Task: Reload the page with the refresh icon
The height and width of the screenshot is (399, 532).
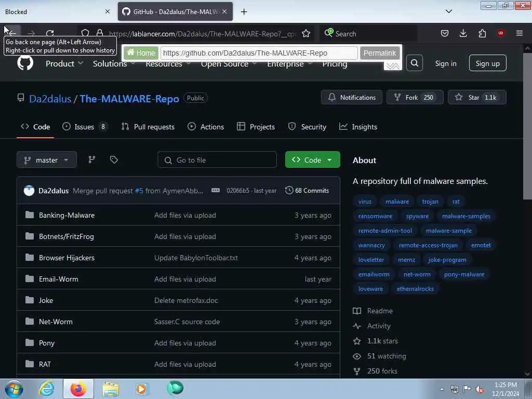Action: [x=50, y=33]
